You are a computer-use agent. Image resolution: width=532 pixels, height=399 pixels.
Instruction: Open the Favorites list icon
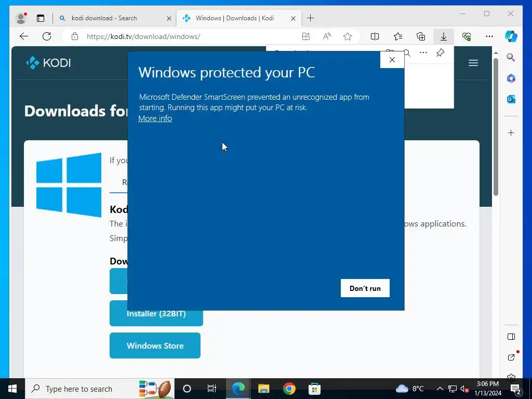pos(397,36)
